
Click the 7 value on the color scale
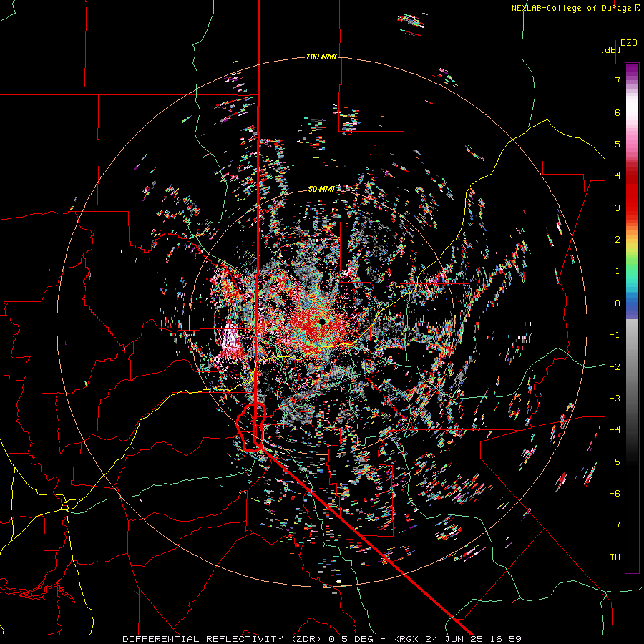618,80
